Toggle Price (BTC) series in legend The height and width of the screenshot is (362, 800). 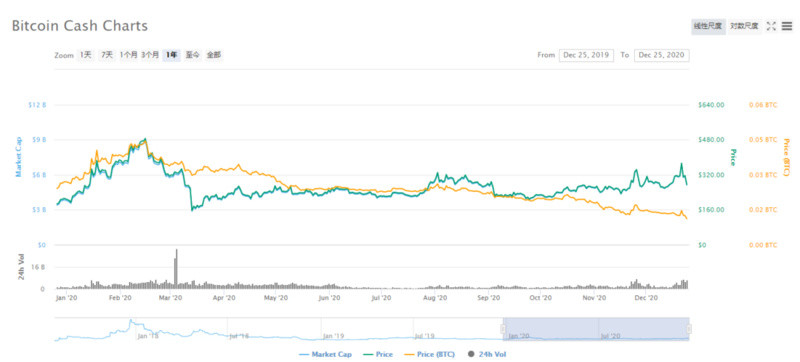click(x=429, y=354)
